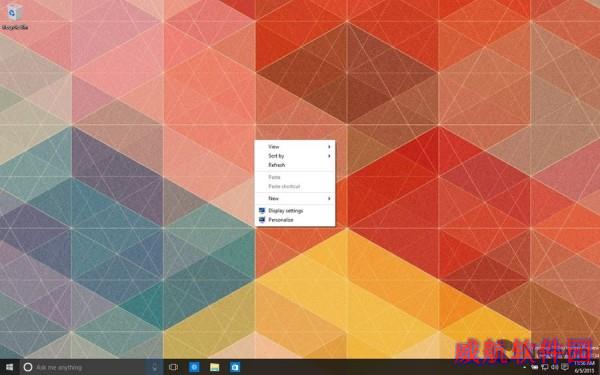This screenshot has height=375, width=600.
Task: Open the Recycle Bin desktop icon
Action: tap(15, 17)
